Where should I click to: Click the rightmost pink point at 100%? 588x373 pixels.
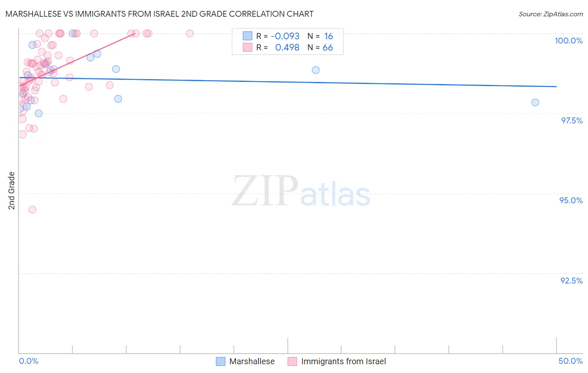pos(190,33)
